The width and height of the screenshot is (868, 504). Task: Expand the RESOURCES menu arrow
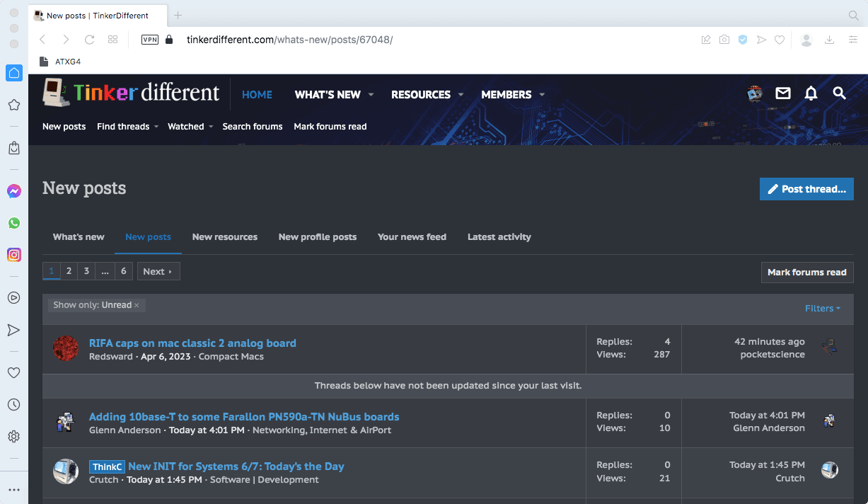pyautogui.click(x=461, y=95)
